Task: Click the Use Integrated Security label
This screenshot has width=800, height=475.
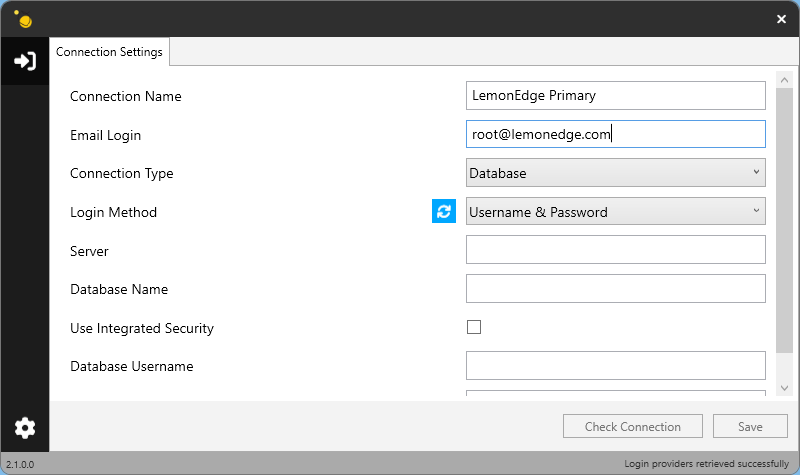Action: (142, 328)
